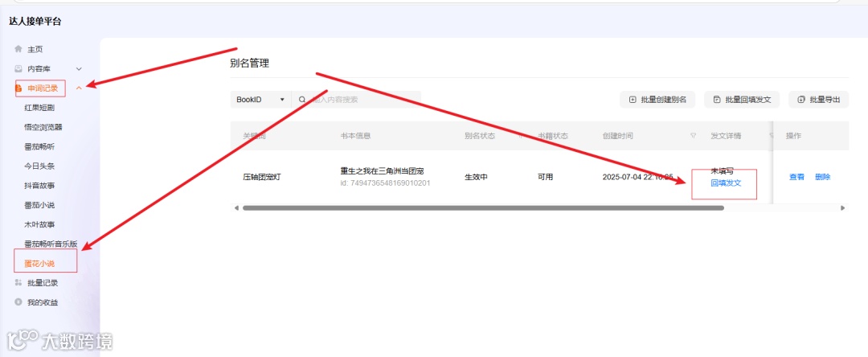Screen dimensions: 868x357
Task: Click the 回填发文 link
Action: click(726, 183)
